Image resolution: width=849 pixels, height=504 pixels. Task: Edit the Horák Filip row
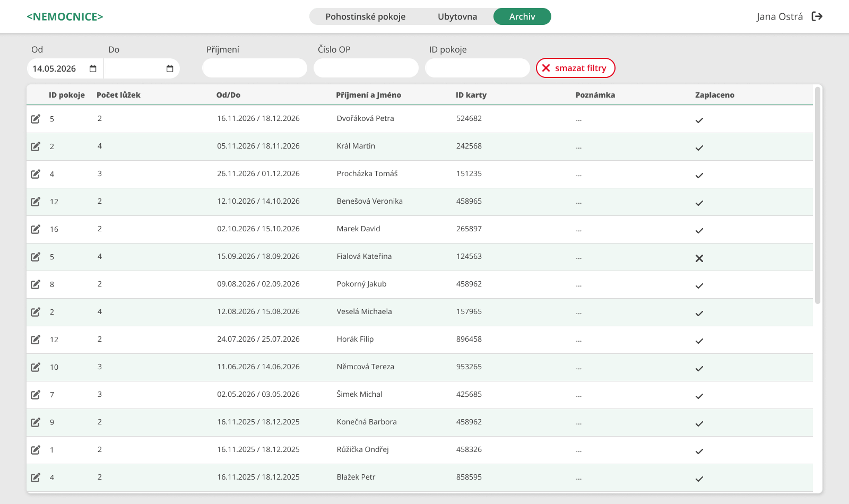36,340
